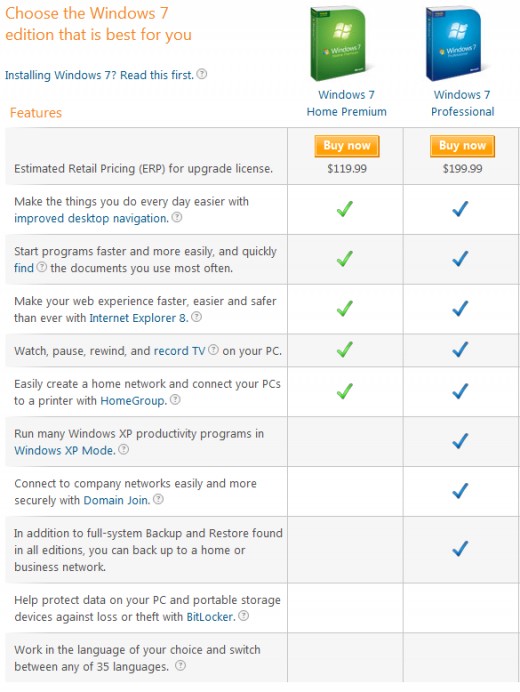Click Buy now for Professional

coord(463,146)
